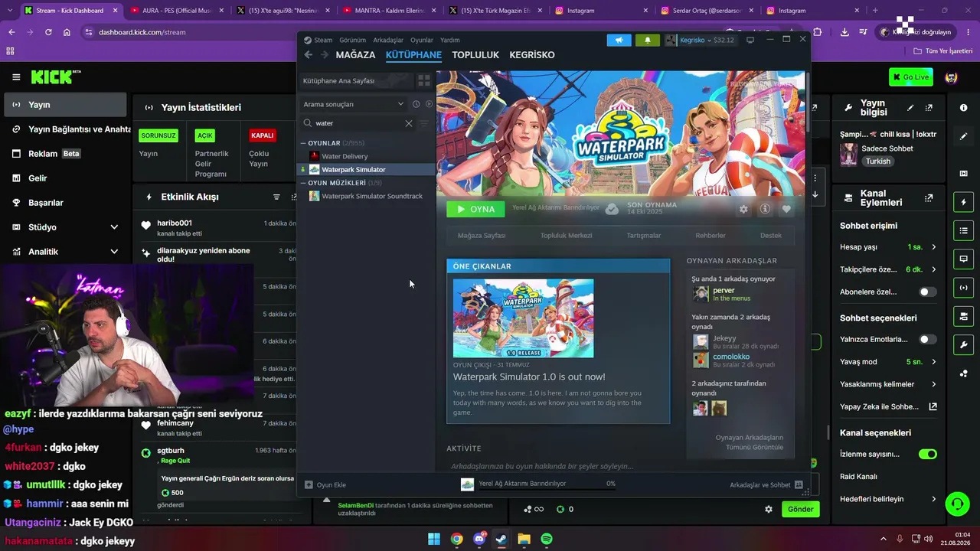Open the Tartışmalar game tab

coord(644,236)
